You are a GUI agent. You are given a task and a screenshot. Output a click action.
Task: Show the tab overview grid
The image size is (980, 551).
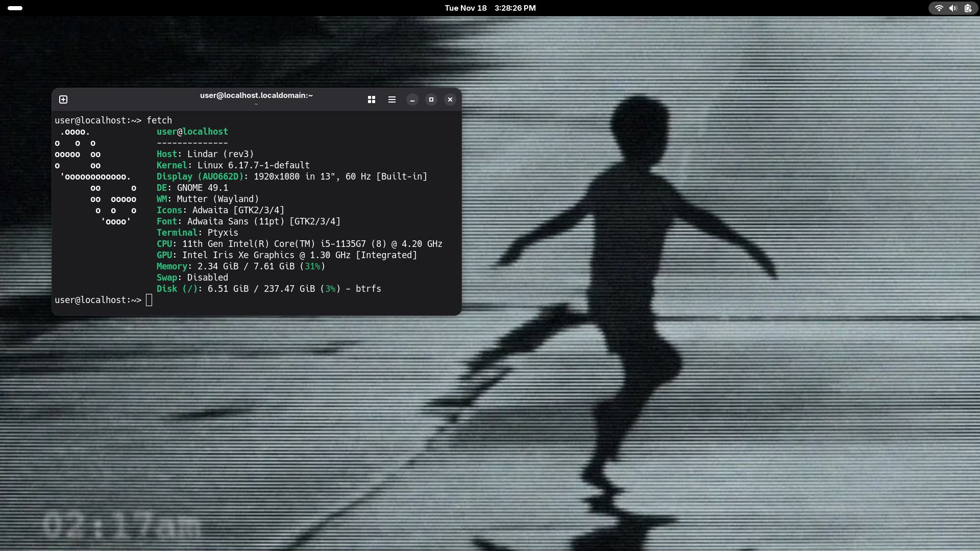372,99
